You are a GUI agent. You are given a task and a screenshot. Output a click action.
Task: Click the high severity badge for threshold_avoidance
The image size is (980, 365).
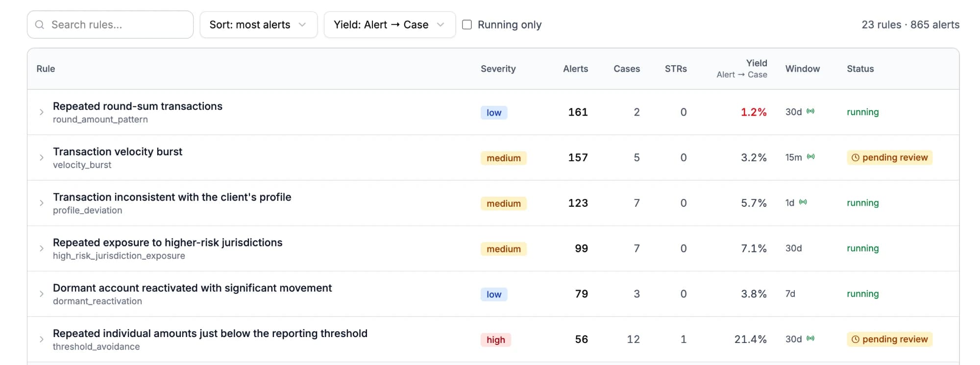click(x=496, y=340)
